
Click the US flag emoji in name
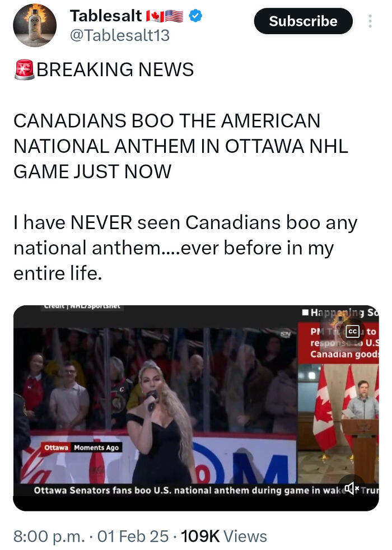click(x=174, y=16)
